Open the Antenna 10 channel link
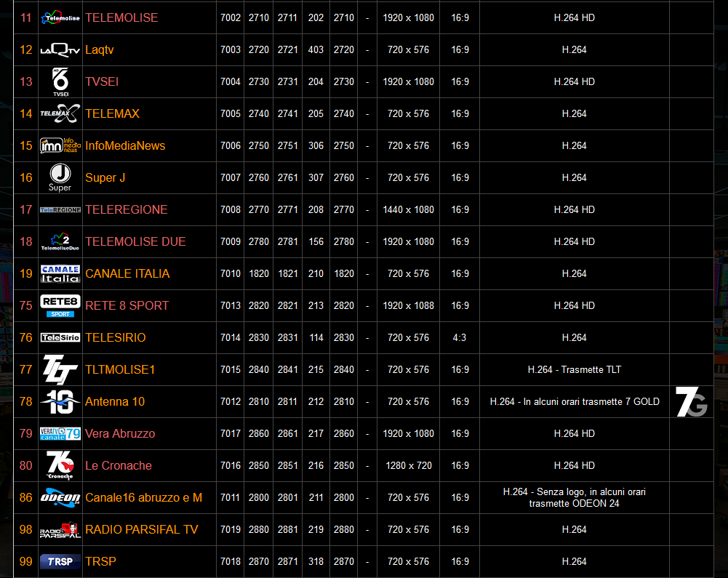 click(x=115, y=401)
